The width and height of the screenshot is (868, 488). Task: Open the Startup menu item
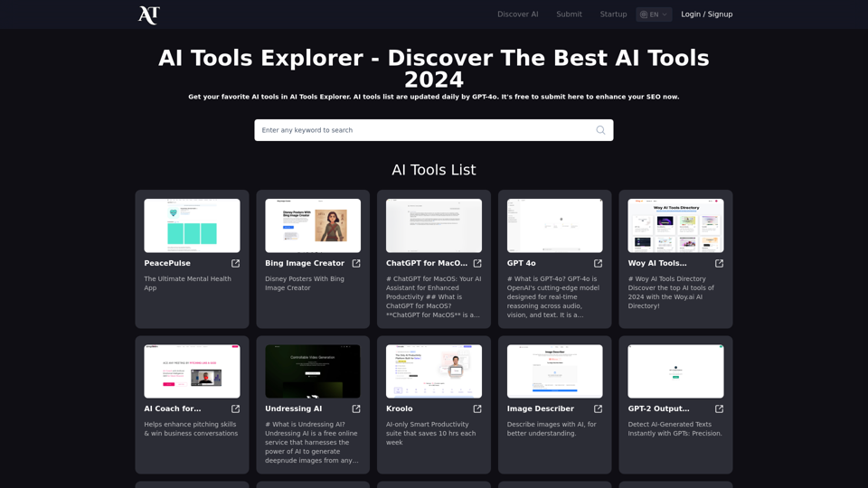(613, 14)
